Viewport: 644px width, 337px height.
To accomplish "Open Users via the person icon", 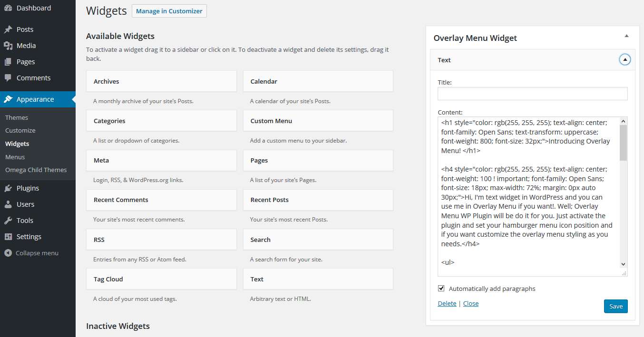I will click(8, 204).
